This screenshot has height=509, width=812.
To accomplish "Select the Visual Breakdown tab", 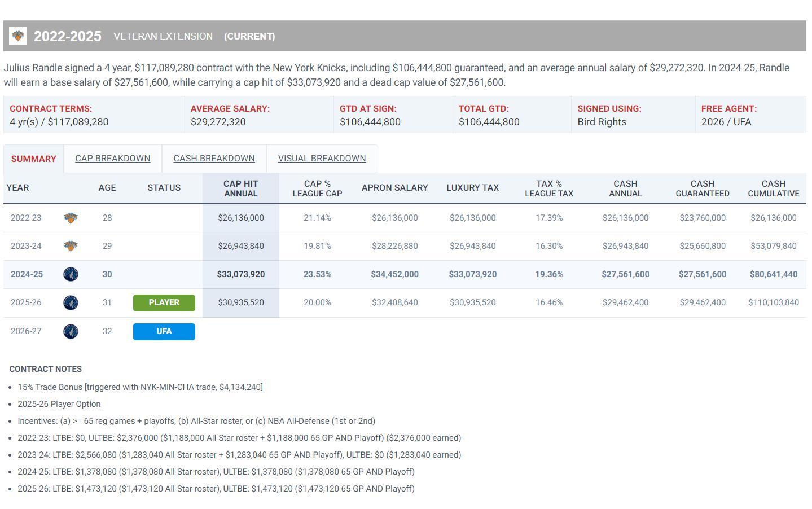I will (x=322, y=159).
